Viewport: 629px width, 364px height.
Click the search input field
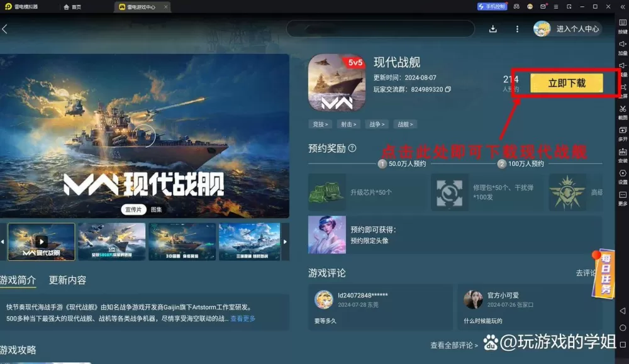coord(381,29)
